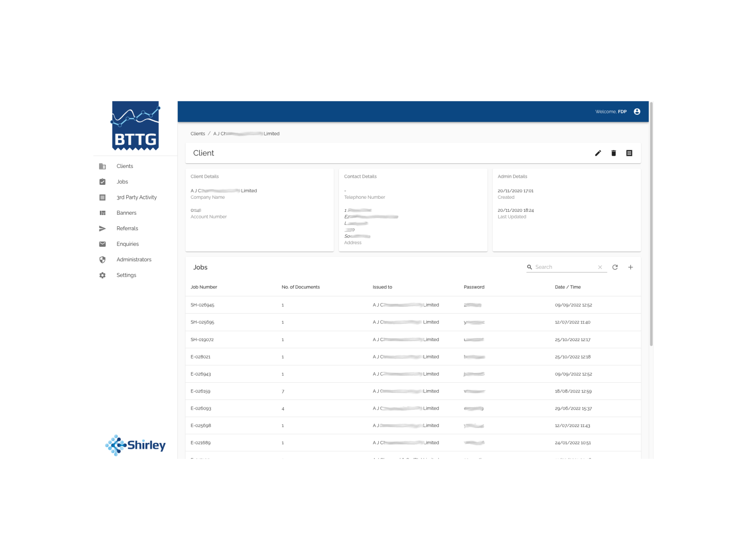Image resolution: width=747 pixels, height=560 pixels.
Task: Click the Clients breadcrumb link
Action: (x=197, y=134)
